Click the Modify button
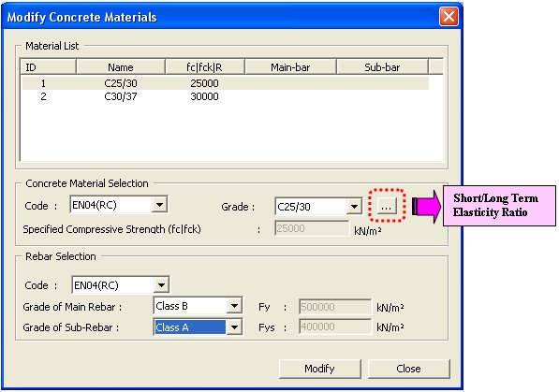Screen dimensions: 559x392 pyautogui.click(x=320, y=369)
